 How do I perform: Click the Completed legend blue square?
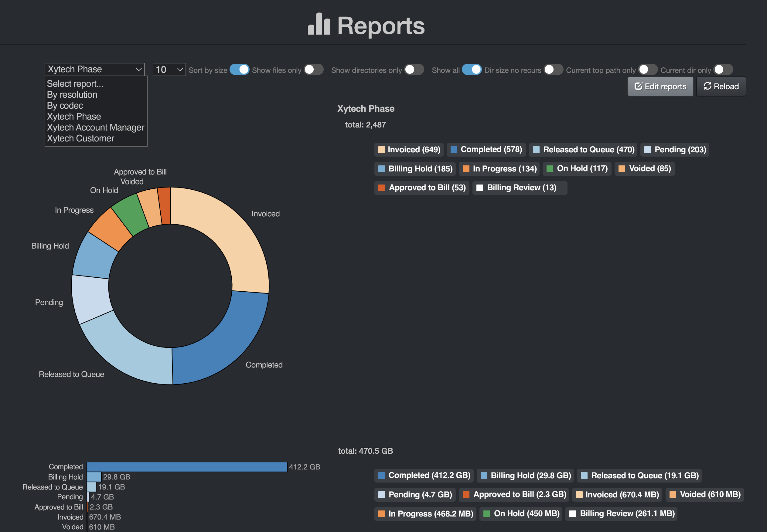pyautogui.click(x=454, y=150)
